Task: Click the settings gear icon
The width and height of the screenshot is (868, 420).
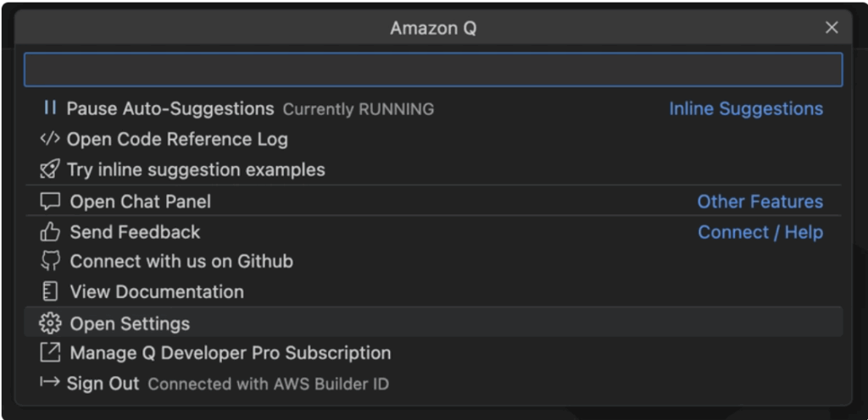Action: 51,323
